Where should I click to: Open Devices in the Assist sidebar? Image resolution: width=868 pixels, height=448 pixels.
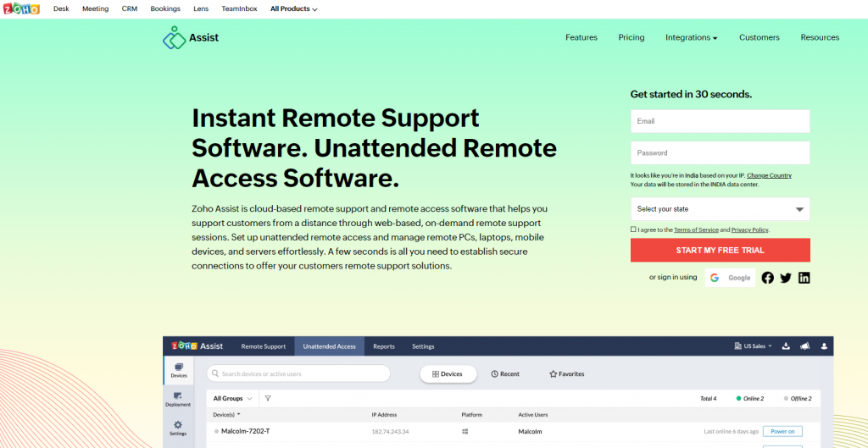[x=178, y=370]
